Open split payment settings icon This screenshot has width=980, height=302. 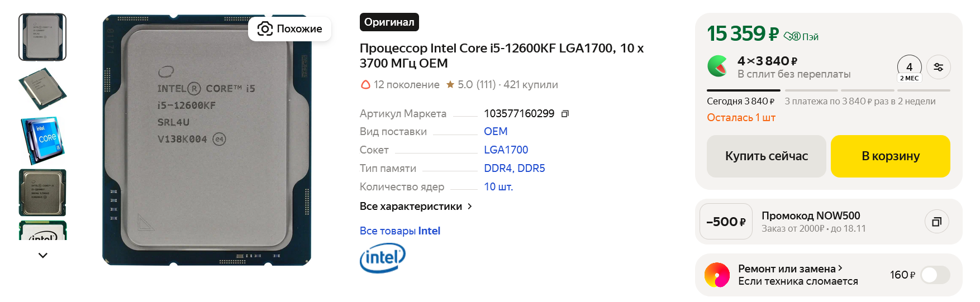938,67
